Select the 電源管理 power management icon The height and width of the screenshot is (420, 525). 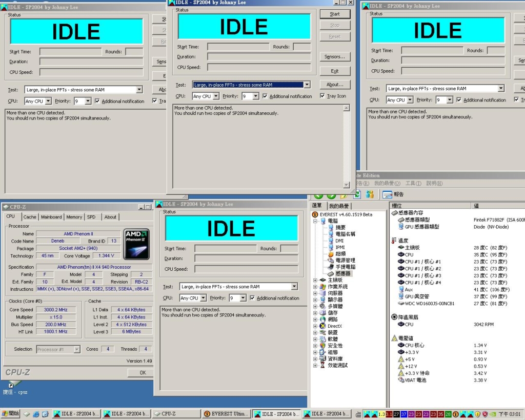(331, 260)
